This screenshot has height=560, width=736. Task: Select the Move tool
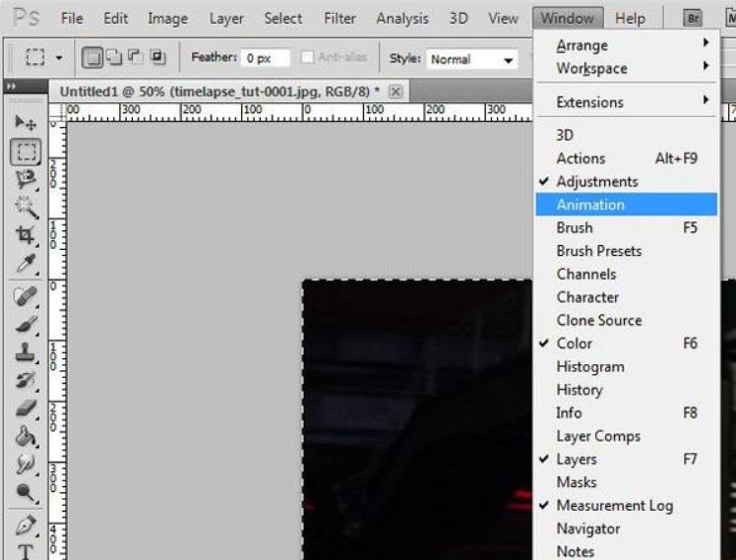pos(26,123)
